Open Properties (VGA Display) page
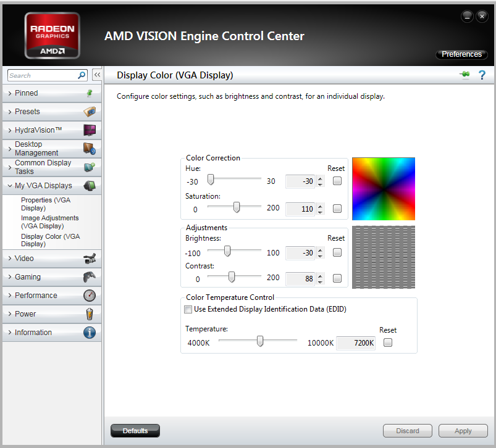 click(x=46, y=204)
